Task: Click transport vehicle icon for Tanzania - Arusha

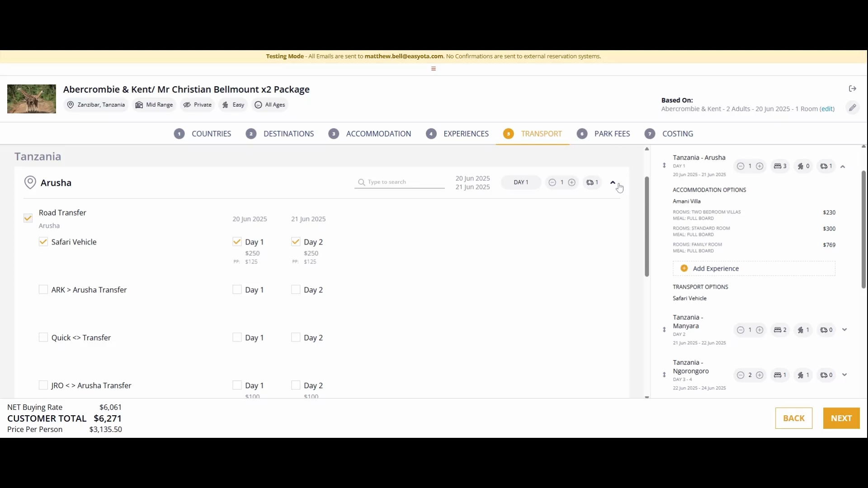Action: pyautogui.click(x=824, y=166)
